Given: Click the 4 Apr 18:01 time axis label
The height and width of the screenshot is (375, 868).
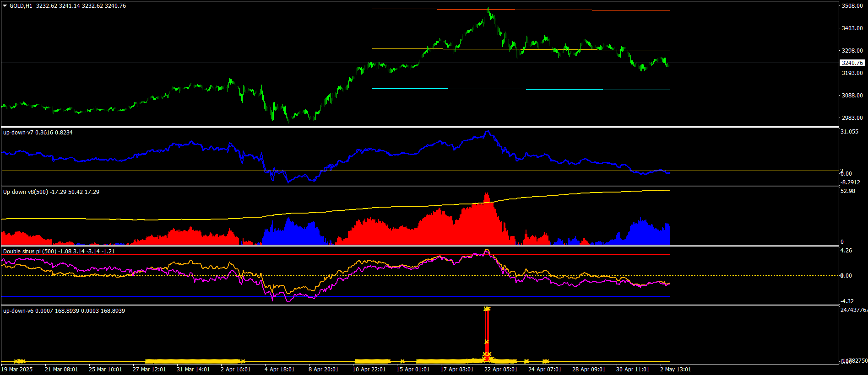Looking at the screenshot, I should (280, 370).
